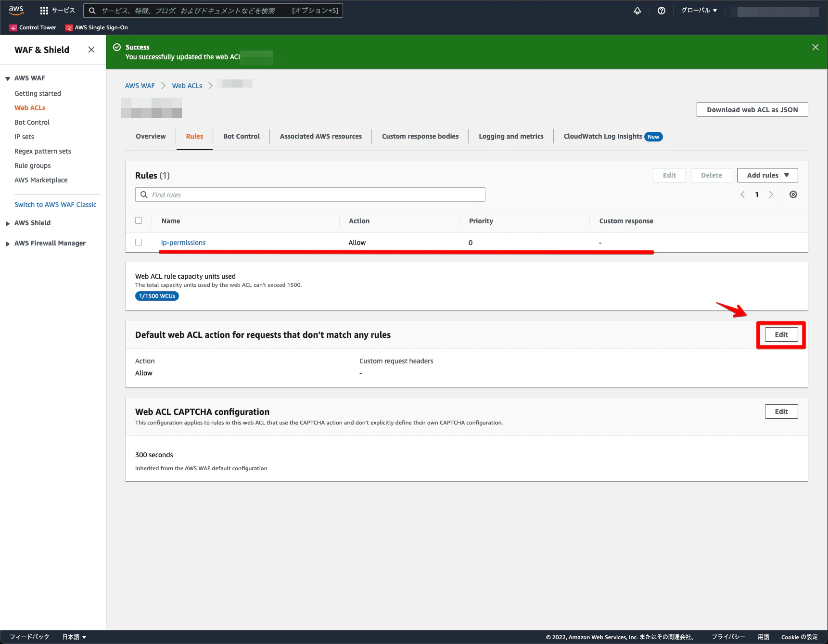
Task: Select page 1 of rules pagination
Action: [x=757, y=194]
